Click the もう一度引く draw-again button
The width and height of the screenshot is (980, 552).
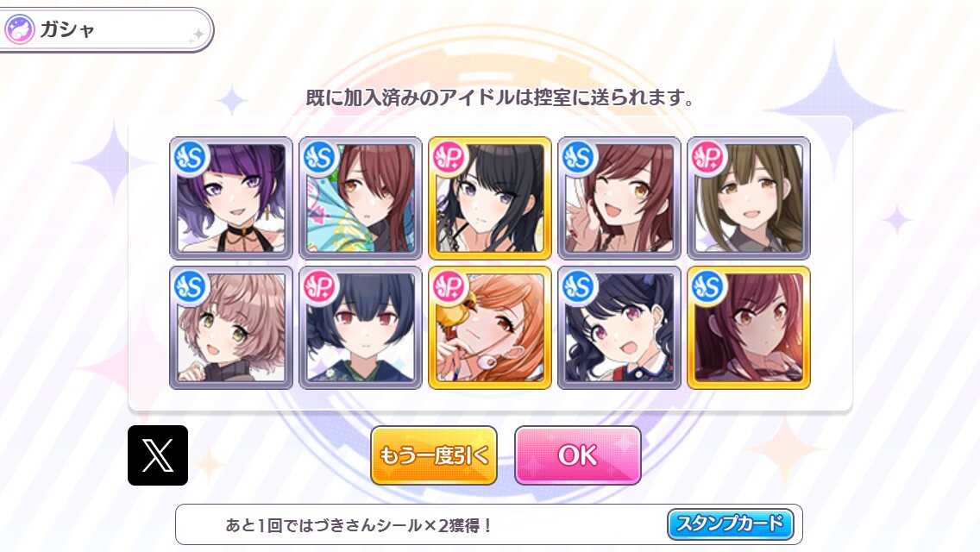click(x=434, y=455)
